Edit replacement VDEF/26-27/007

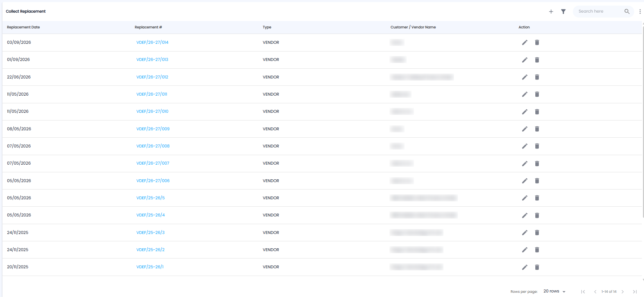525,164
